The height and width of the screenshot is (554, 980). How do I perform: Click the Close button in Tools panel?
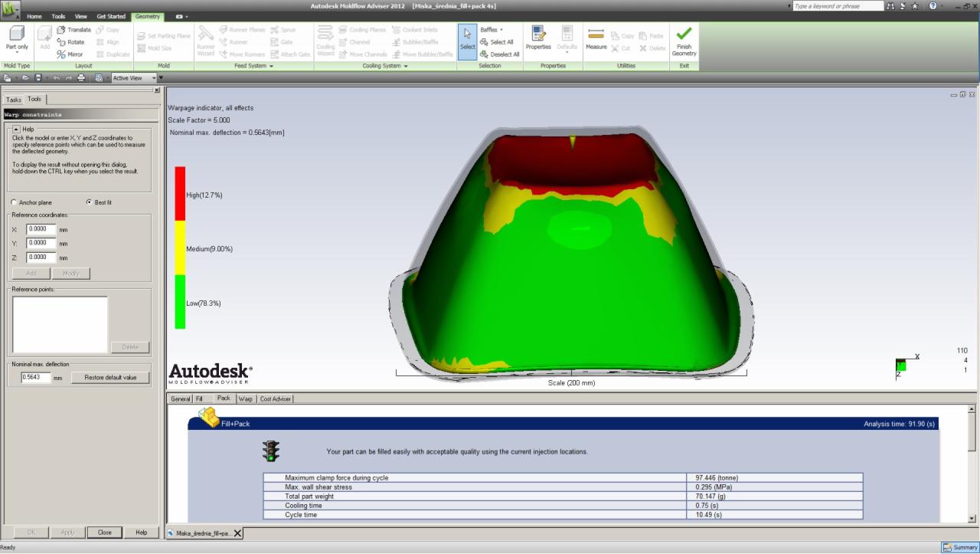click(x=104, y=533)
